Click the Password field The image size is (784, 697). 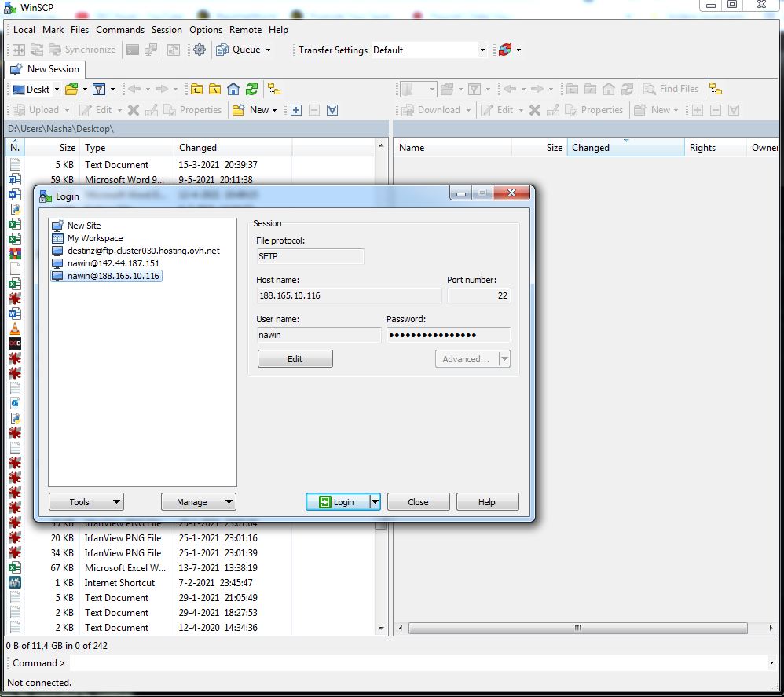click(x=449, y=335)
